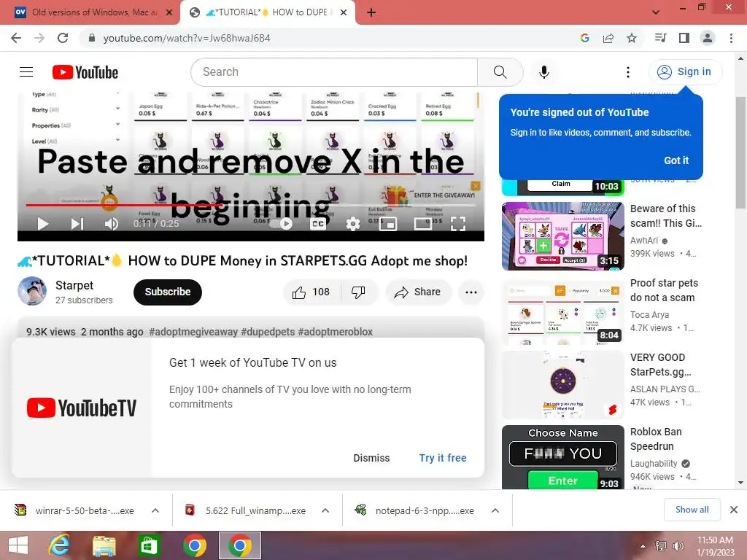
Task: Open 'Roblox Ban Speedrun' video thumbnail
Action: 562,457
